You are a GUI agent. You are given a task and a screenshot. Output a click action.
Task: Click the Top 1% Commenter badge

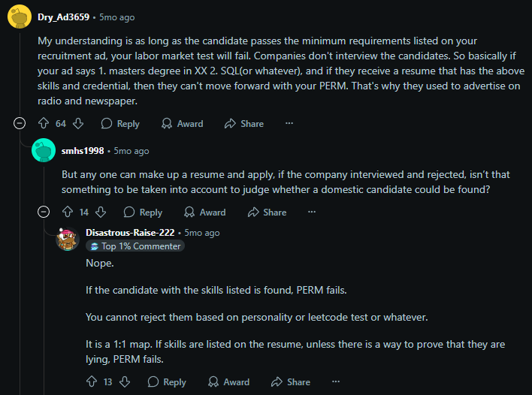point(135,246)
